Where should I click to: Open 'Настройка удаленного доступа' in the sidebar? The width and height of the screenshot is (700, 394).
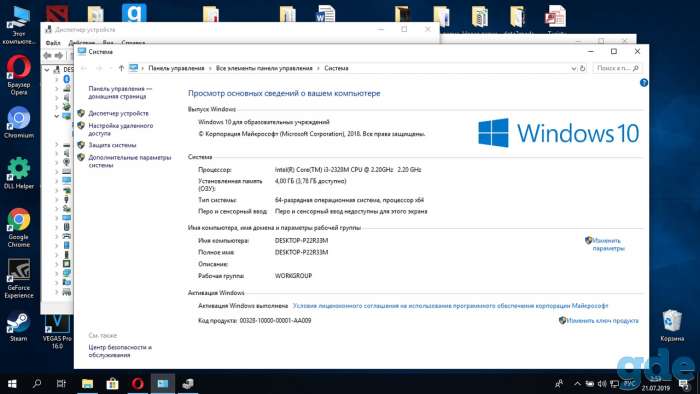(121, 129)
